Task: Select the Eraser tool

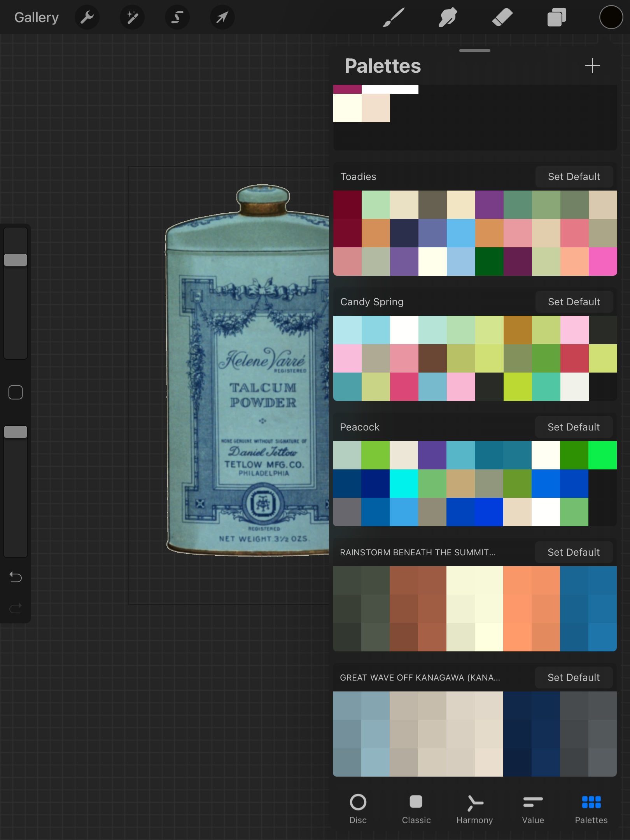Action: click(x=502, y=17)
